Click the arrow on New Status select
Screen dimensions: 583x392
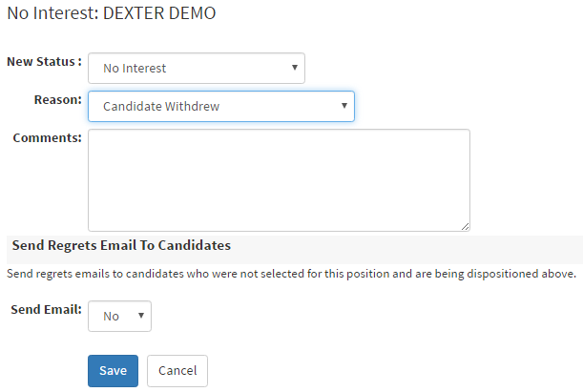tap(295, 68)
